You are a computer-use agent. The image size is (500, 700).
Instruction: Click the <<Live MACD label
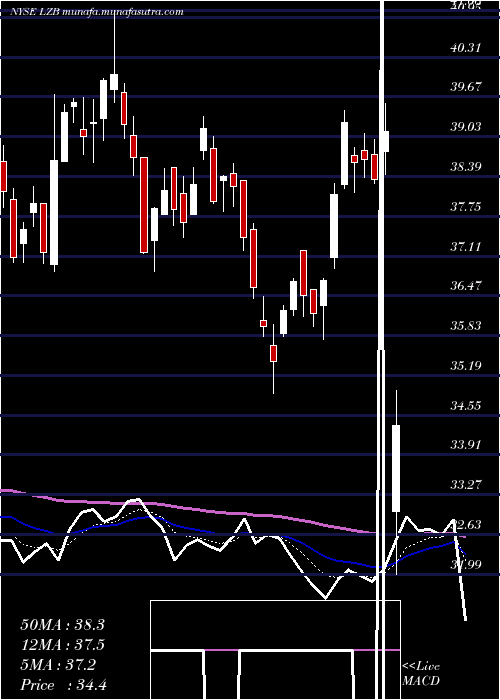coord(421,674)
